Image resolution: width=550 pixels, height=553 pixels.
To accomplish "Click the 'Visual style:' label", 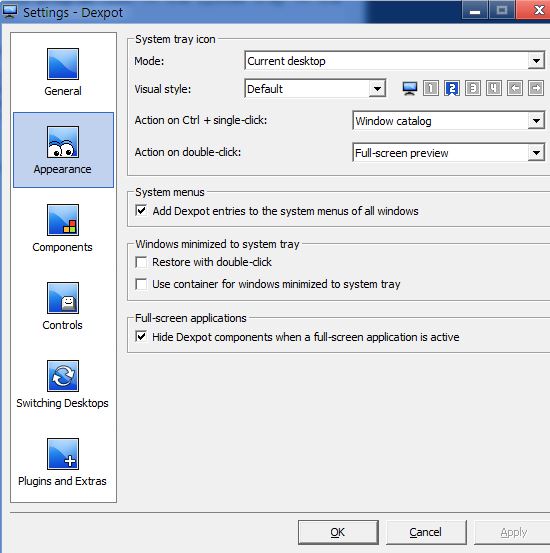I will pyautogui.click(x=163, y=89).
